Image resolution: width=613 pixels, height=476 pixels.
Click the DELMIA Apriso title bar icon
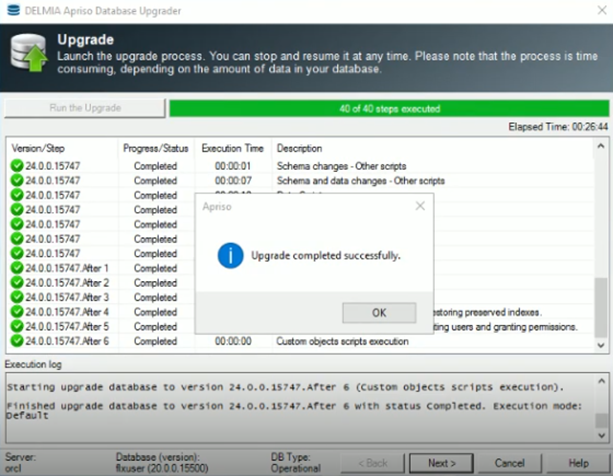click(13, 10)
